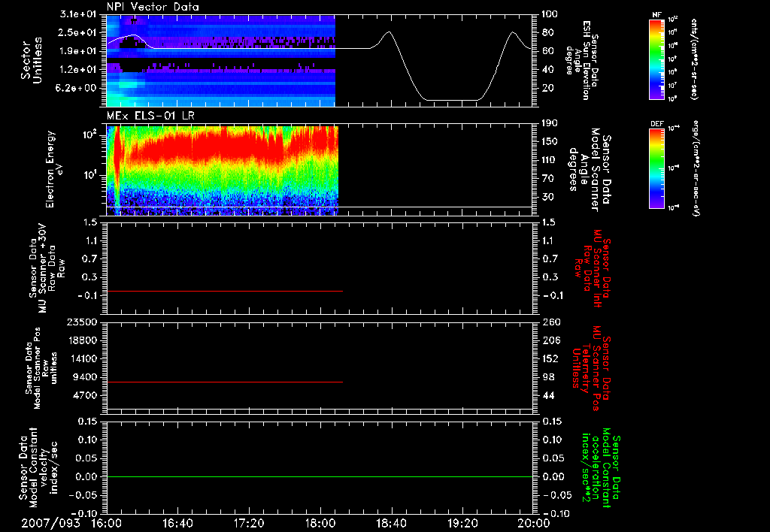Click the Model Scanner Pos Raw label
Viewport: 770px width, 532px height.
click(41, 368)
